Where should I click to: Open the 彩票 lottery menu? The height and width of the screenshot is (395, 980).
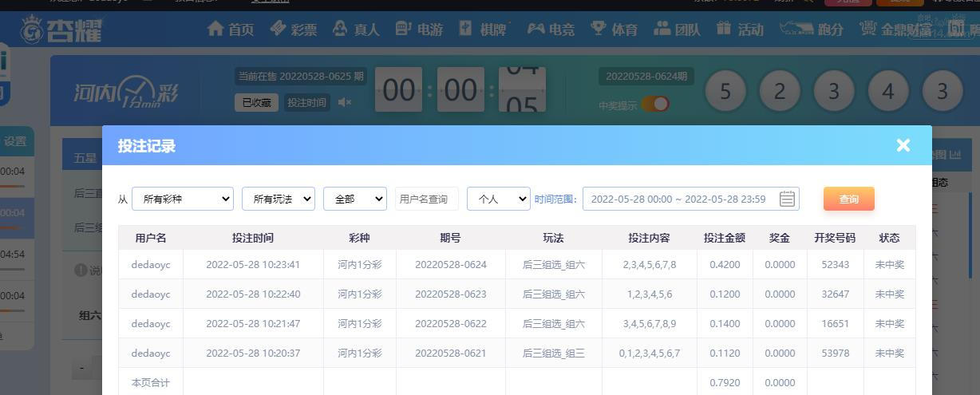click(x=303, y=30)
